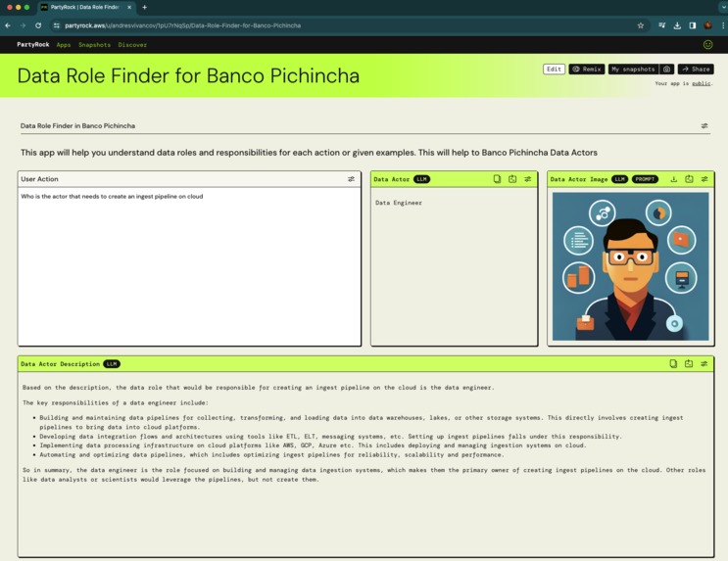This screenshot has height=561, width=728.
Task: Open My snapshots
Action: pos(633,70)
